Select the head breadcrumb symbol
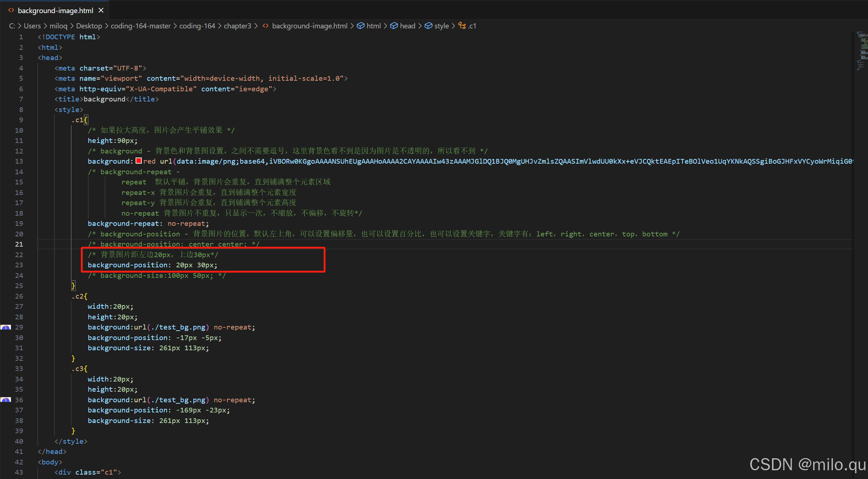The height and width of the screenshot is (479, 868). 407,26
